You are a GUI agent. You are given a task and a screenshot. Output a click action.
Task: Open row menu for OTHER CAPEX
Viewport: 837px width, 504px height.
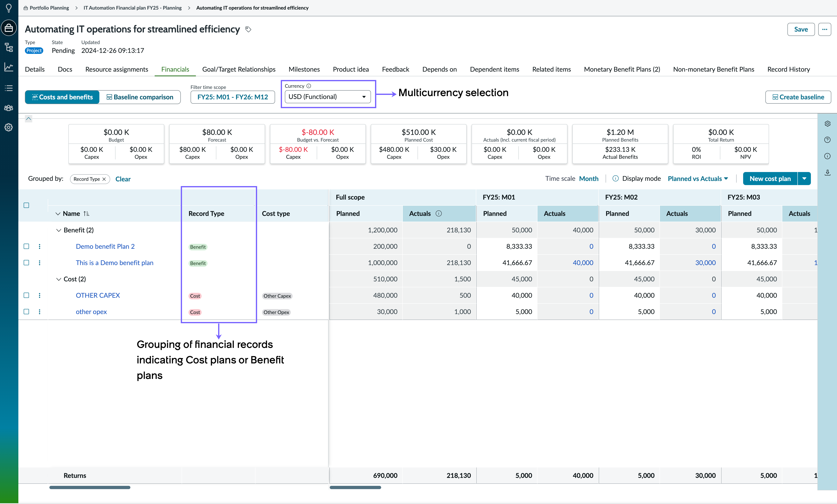click(39, 295)
